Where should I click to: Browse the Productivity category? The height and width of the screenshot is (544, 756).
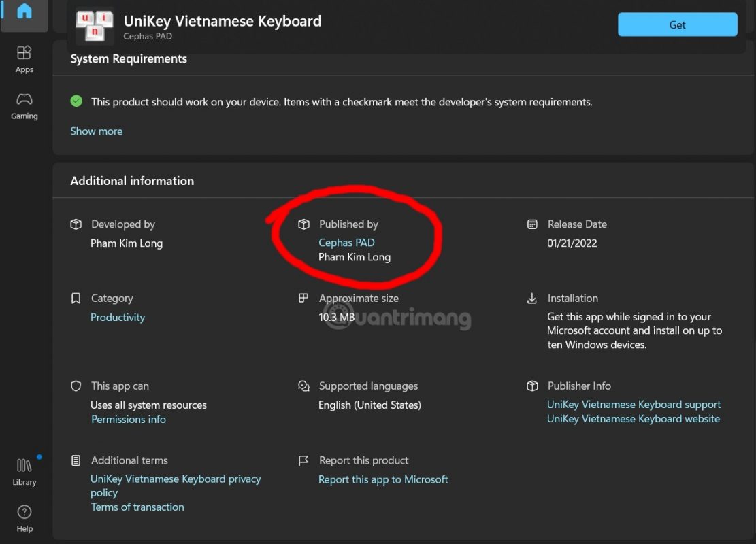click(118, 317)
